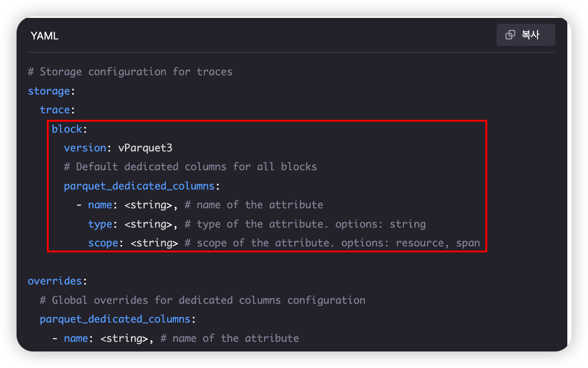
Task: Click the trace key under storage
Action: 55,110
